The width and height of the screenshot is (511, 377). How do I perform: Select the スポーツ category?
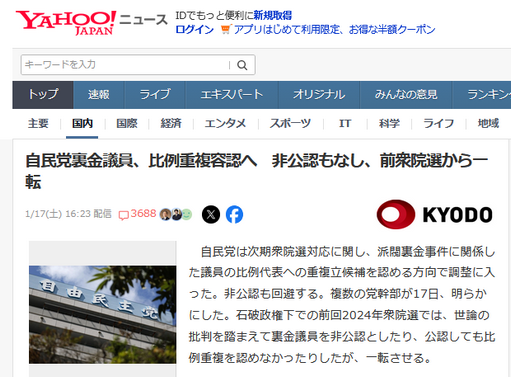coord(290,124)
